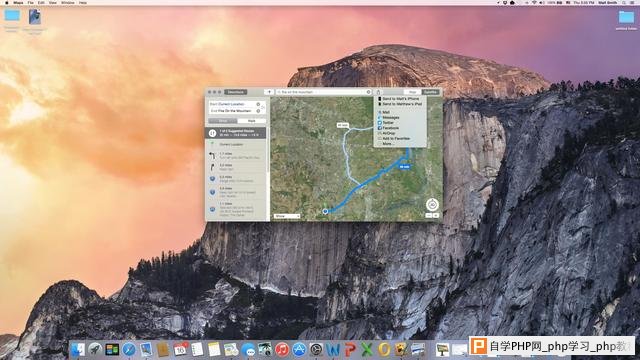Choose Twitter in the share menu
640x360 pixels.
400,122
